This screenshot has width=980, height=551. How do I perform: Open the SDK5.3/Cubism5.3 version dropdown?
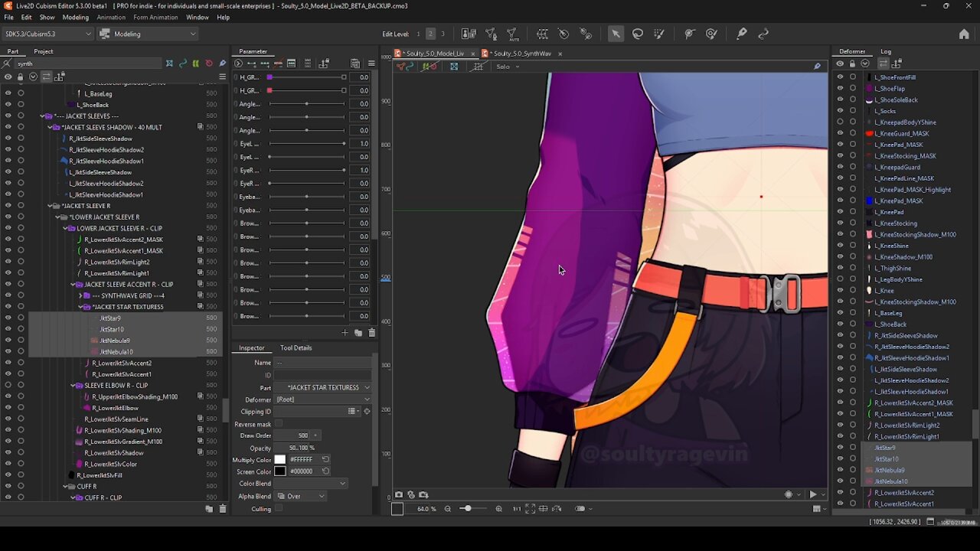47,34
